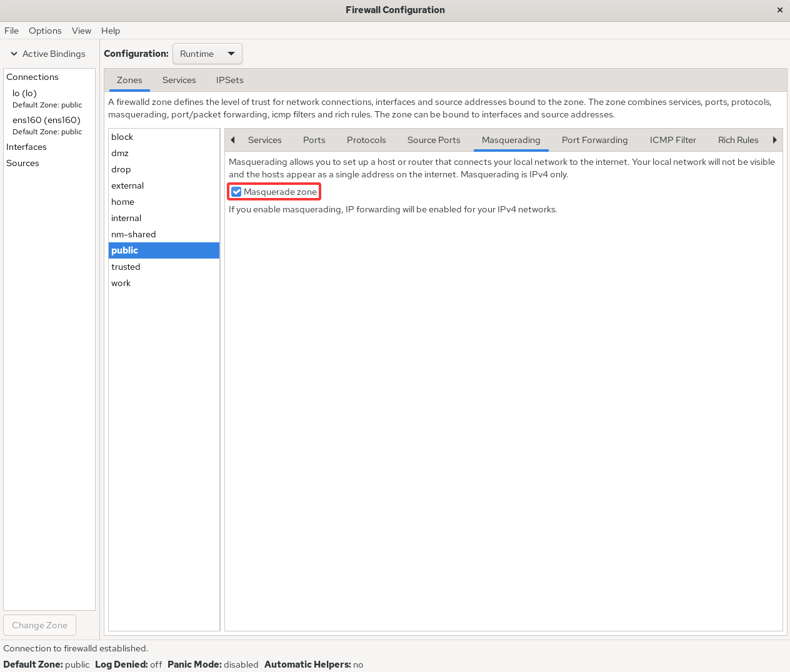The image size is (790, 672).
Task: Open the Rich Rules tab
Action: click(737, 140)
